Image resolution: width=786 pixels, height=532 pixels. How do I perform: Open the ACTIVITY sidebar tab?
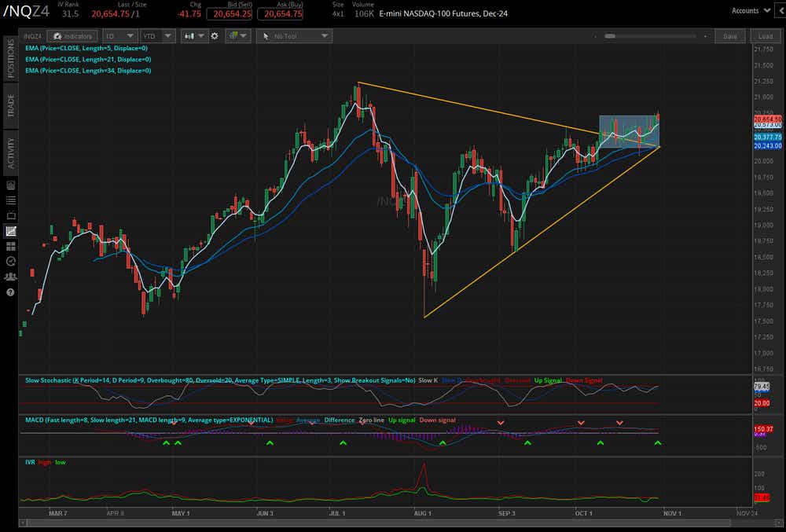[9, 145]
